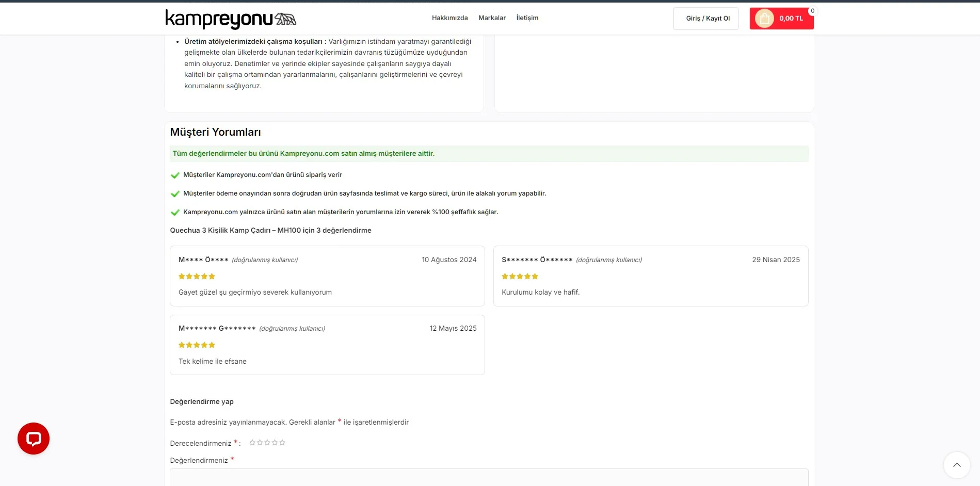Click the review date 29 Nisan 2025

[x=776, y=260]
